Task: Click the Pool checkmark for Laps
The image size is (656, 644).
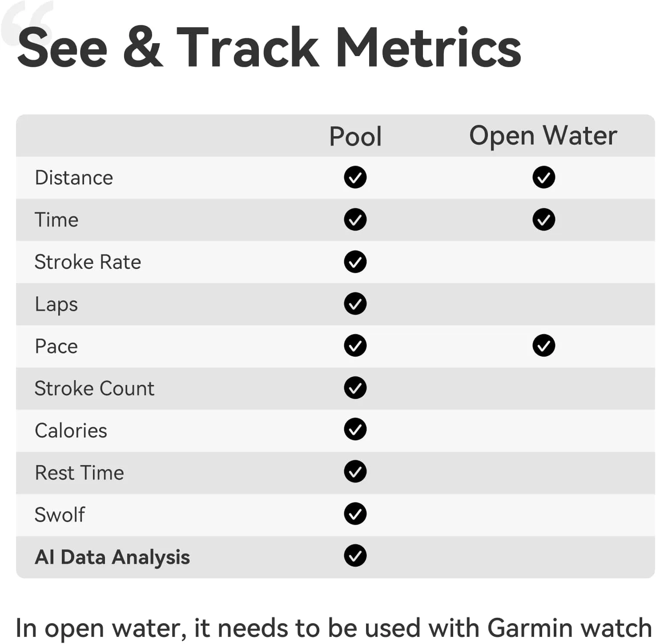Action: pyautogui.click(x=355, y=304)
